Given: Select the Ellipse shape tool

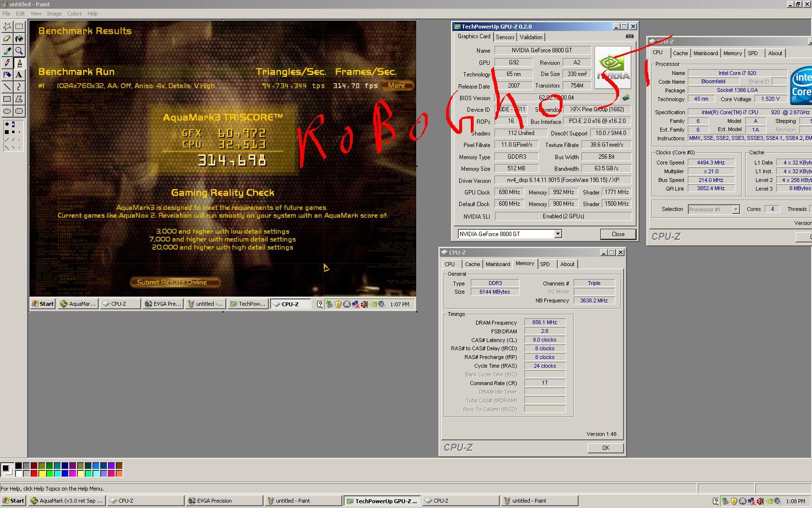Looking at the screenshot, I should tap(7, 111).
